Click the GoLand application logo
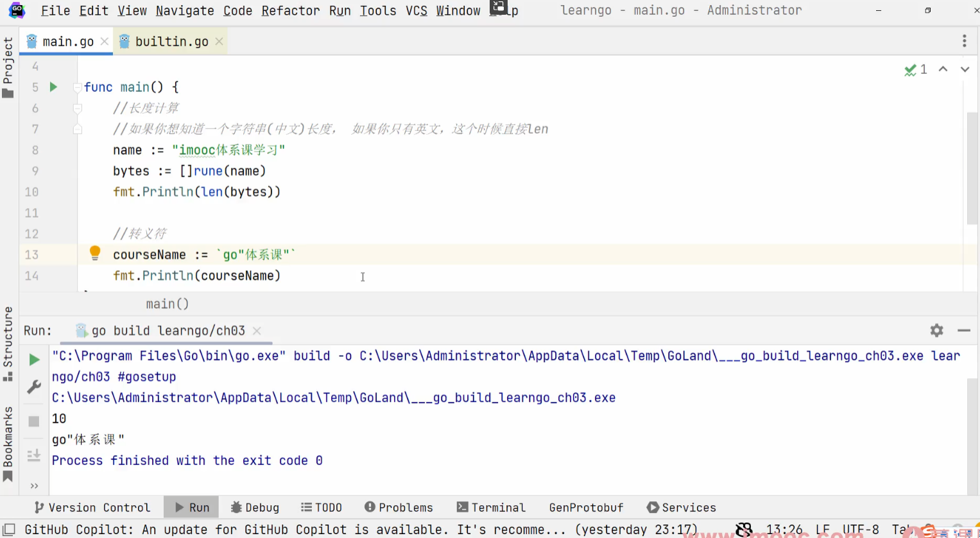The width and height of the screenshot is (980, 538). click(17, 10)
